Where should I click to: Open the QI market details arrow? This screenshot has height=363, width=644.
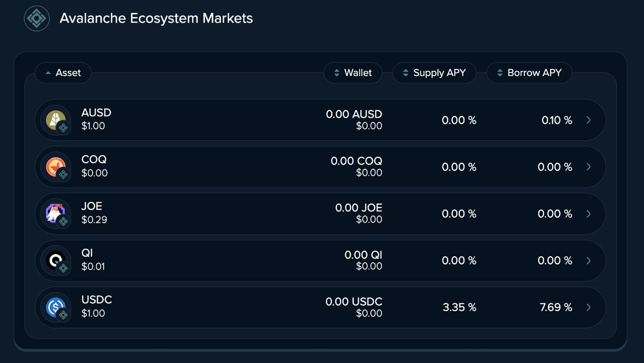[589, 261]
